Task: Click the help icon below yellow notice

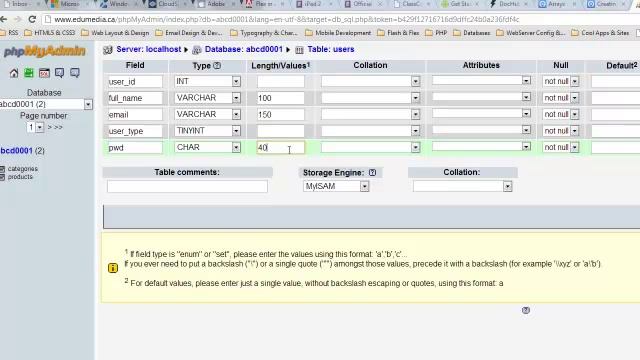Action: click(x=526, y=310)
